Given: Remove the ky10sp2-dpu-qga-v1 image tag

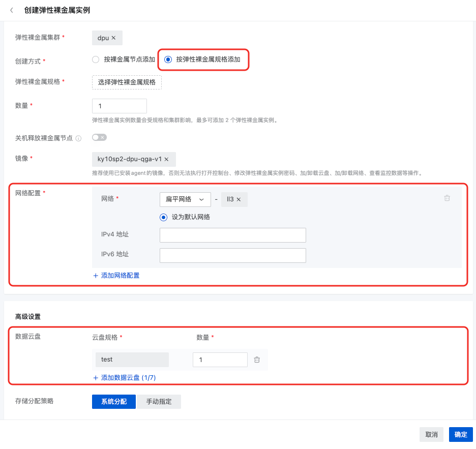Looking at the screenshot, I should point(166,159).
